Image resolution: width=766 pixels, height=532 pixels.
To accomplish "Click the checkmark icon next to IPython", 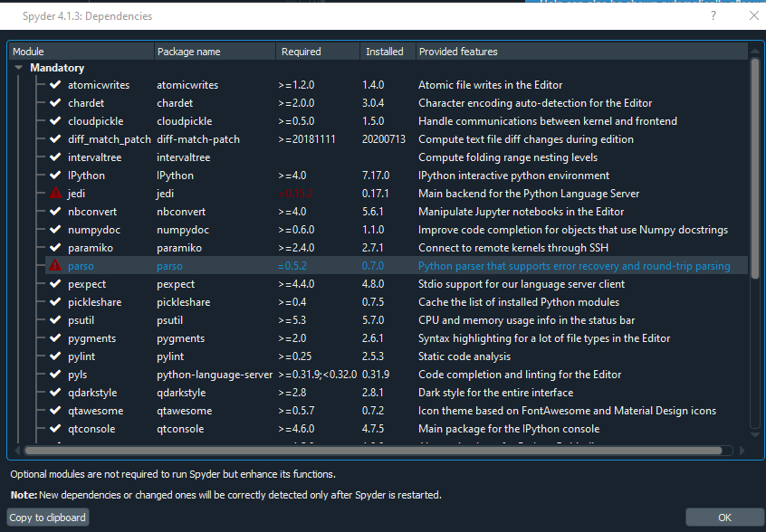I will click(x=53, y=175).
